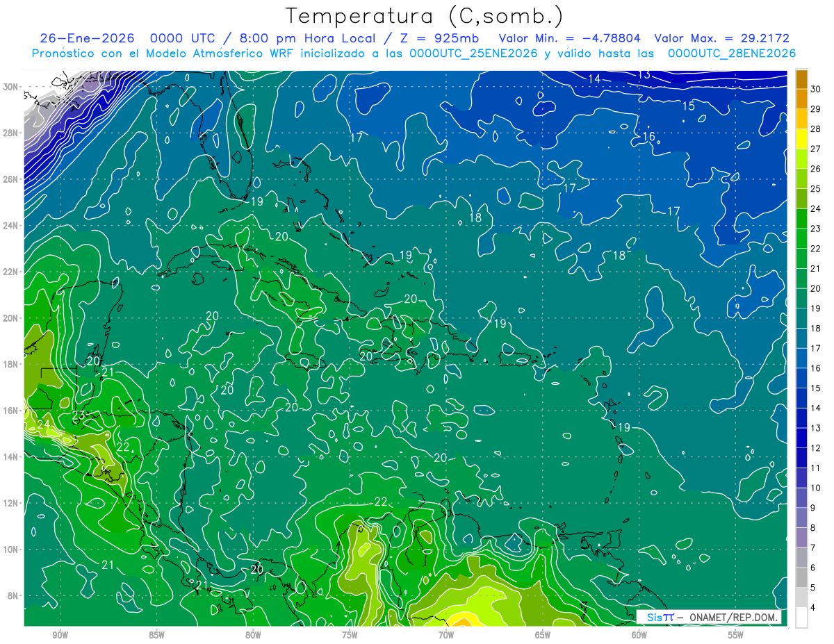This screenshot has height=644, width=834.
Task: Click the "20N" latitude axis label
Action: tap(11, 318)
